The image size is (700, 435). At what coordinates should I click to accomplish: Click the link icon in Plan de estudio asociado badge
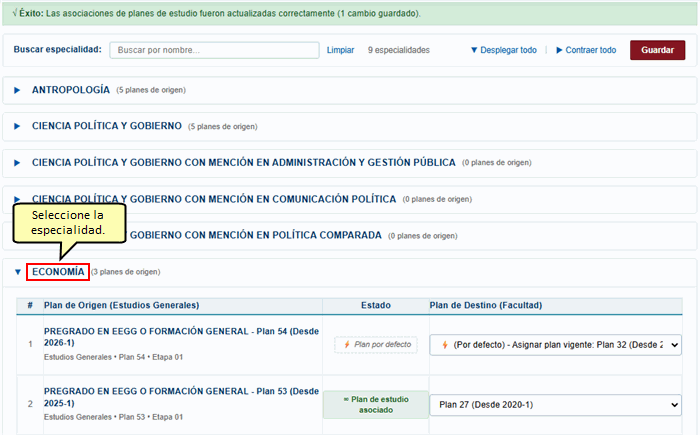pos(346,399)
